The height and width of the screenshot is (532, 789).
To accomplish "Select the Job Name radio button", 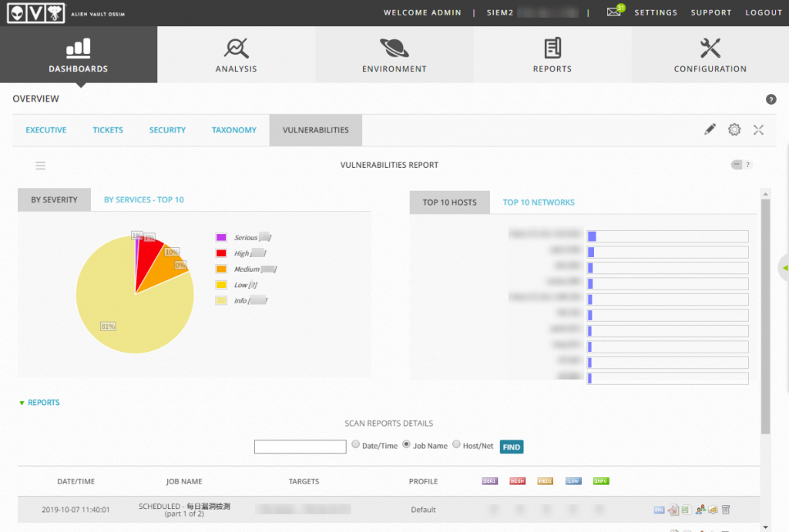I will click(x=407, y=444).
